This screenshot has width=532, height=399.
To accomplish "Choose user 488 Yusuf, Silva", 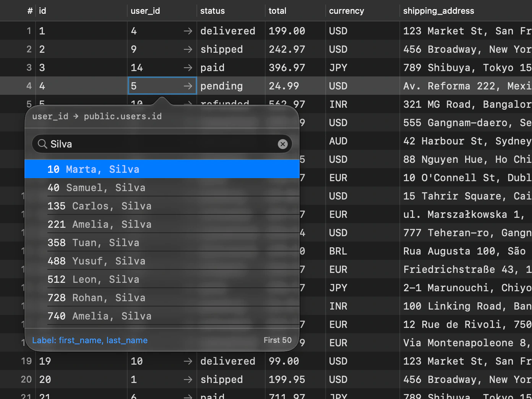I will 162,261.
